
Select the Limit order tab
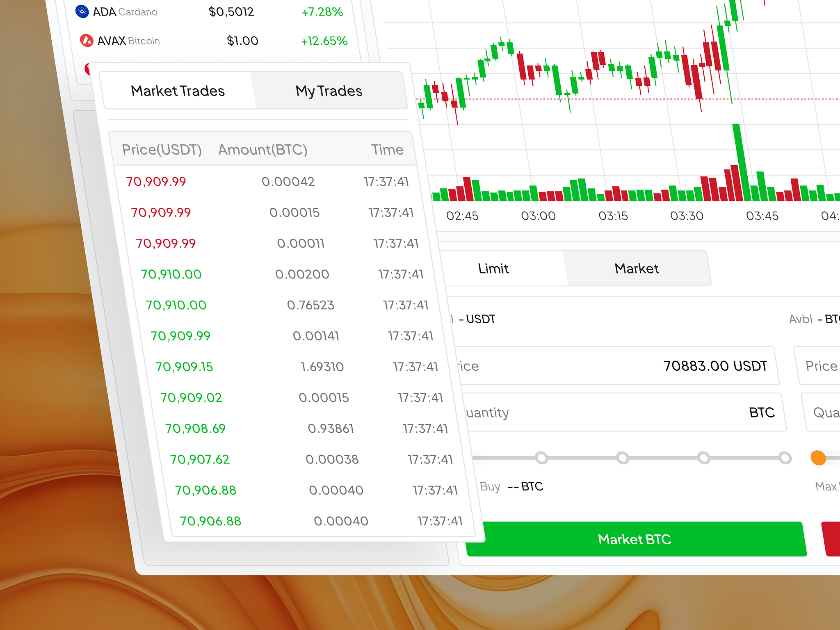[493, 269]
